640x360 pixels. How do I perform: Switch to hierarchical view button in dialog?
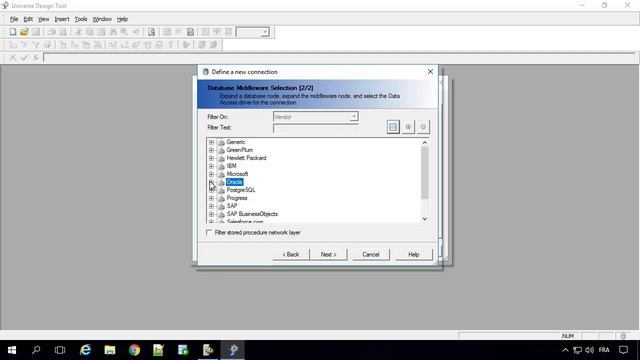point(393,127)
